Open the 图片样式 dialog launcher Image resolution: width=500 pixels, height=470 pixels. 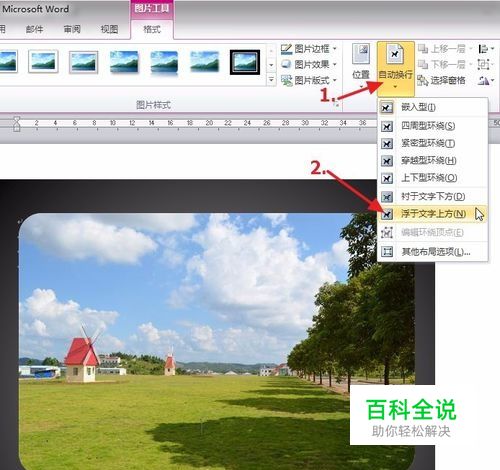click(x=337, y=105)
